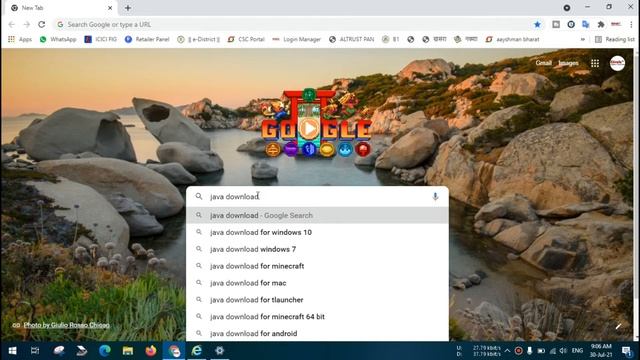Open Google Translate extension icon
This screenshot has width=640, height=360.
(586, 24)
